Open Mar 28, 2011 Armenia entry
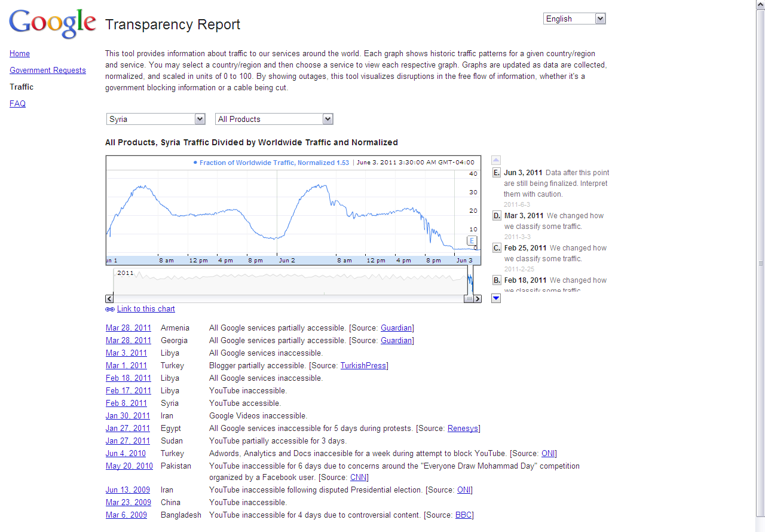The image size is (765, 532). [x=128, y=328]
